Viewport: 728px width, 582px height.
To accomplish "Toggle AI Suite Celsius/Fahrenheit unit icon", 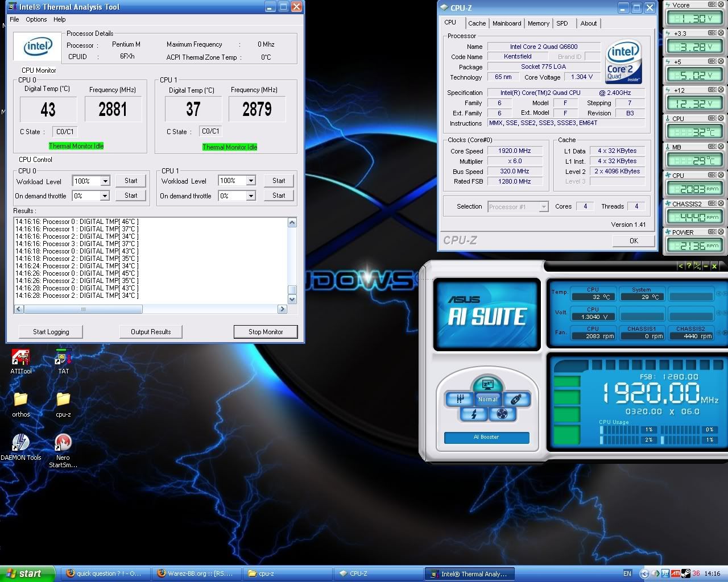I will click(x=697, y=265).
